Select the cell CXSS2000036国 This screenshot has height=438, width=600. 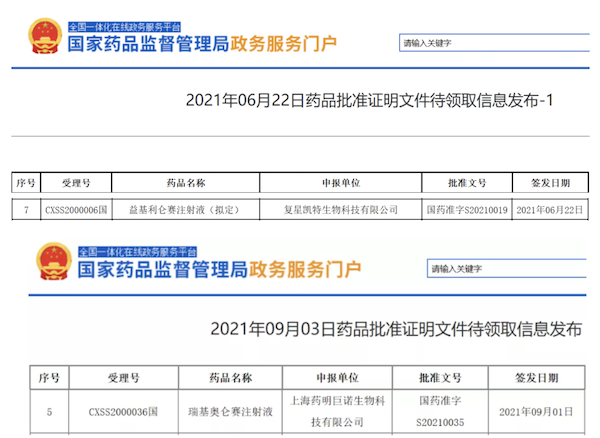pos(123,412)
